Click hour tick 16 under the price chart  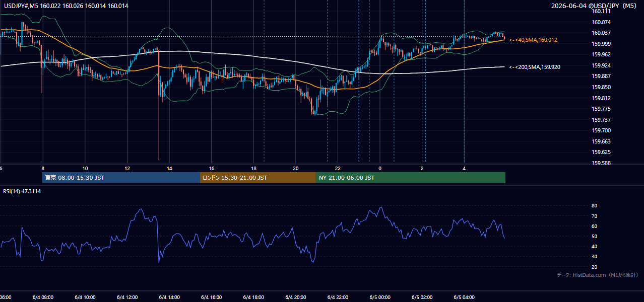point(212,169)
